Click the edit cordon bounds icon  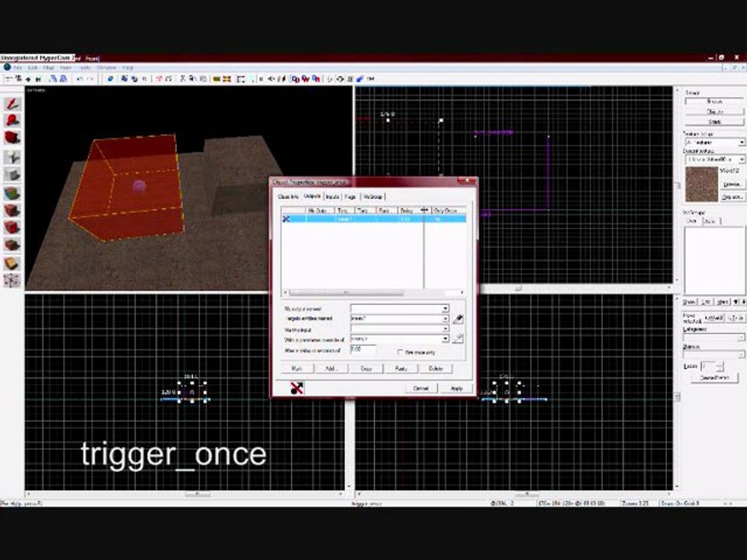pos(227,79)
